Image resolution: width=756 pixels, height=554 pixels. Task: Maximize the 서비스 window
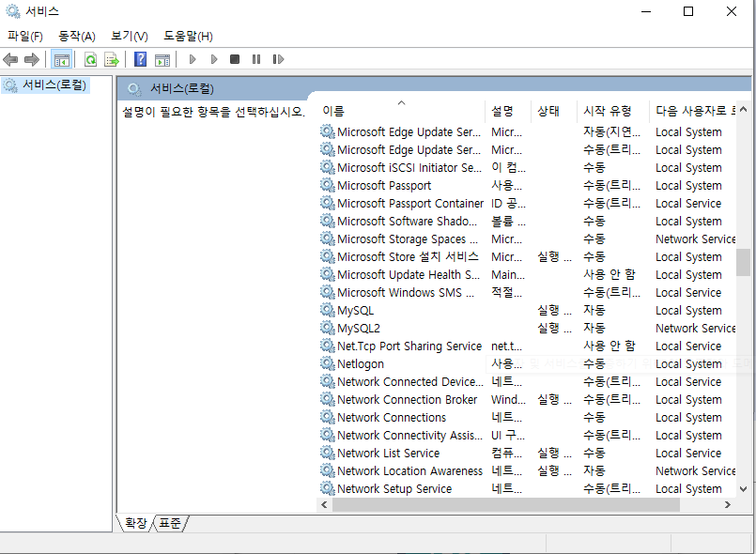click(x=688, y=11)
